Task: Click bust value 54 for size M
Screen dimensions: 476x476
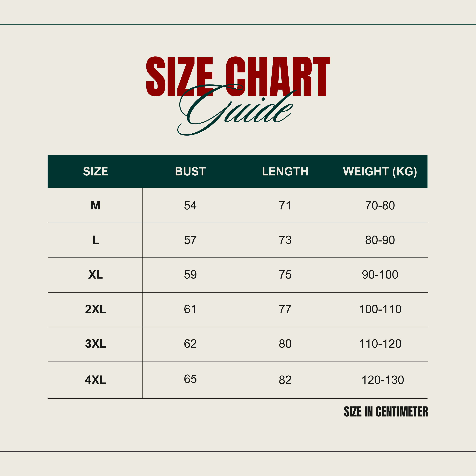Action: [x=190, y=205]
